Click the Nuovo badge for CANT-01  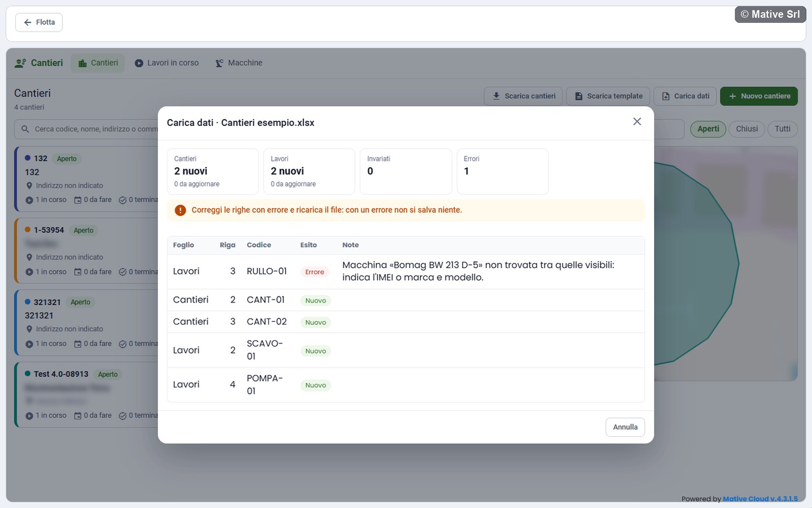316,301
